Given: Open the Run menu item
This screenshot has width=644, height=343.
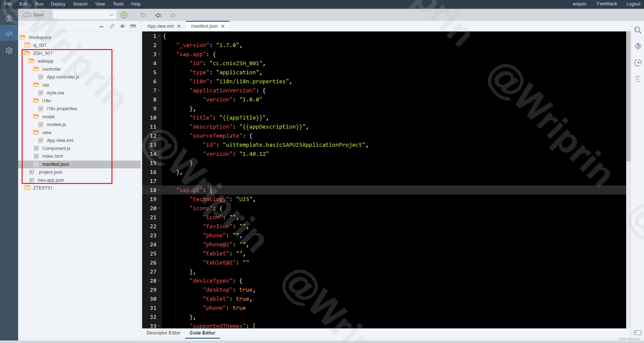Looking at the screenshot, I should pyautogui.click(x=38, y=4).
